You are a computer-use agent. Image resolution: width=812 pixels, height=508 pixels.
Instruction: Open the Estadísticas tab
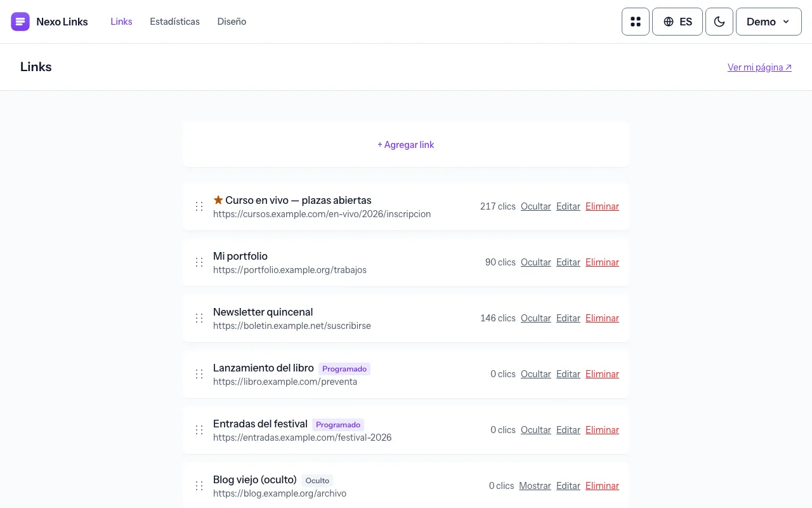pos(174,22)
